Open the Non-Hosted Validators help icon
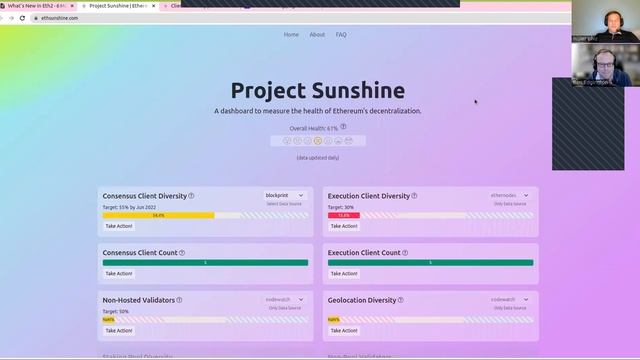The width and height of the screenshot is (640, 360). (x=179, y=300)
